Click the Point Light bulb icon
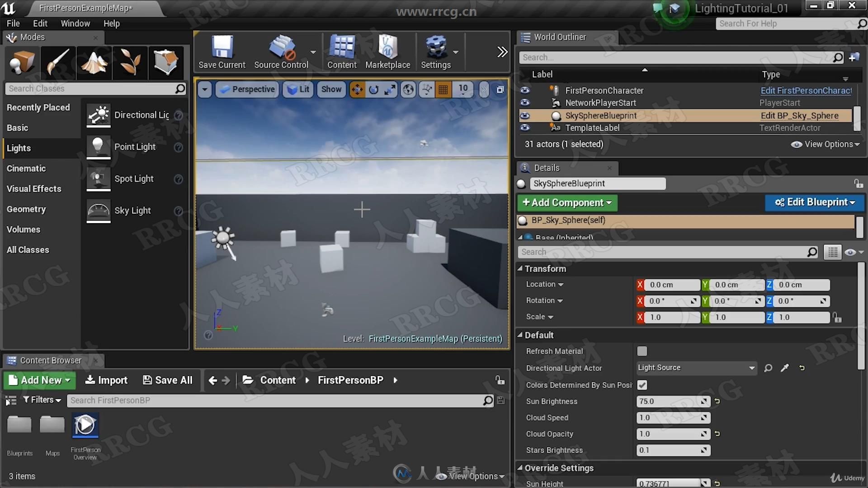This screenshot has height=488, width=868. coord(98,147)
